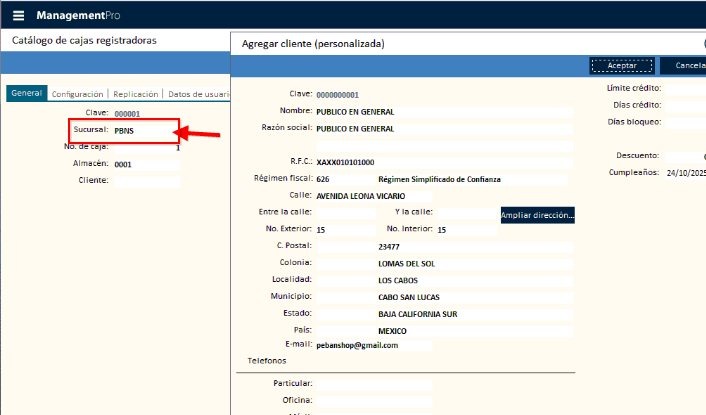Focus the empty Cliente field
Viewport: 706px width, 415px height.
pos(146,181)
